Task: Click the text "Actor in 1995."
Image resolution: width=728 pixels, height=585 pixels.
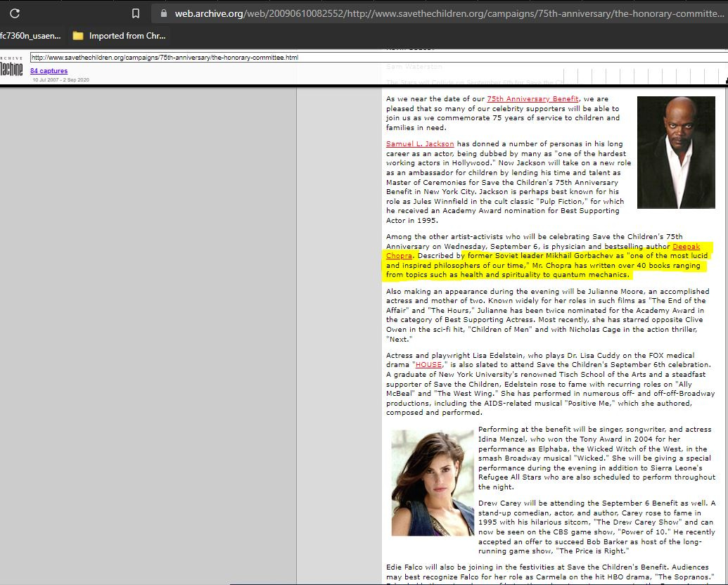Action: 411,221
